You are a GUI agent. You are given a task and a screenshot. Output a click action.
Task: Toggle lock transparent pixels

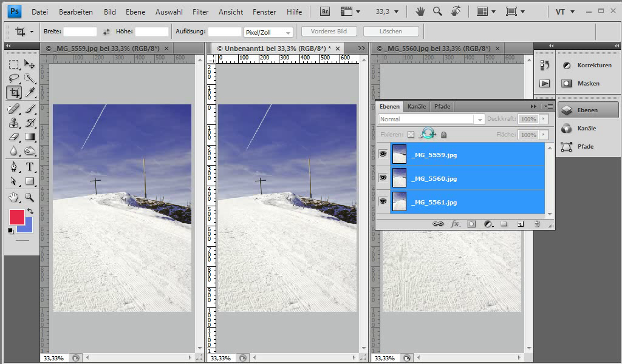click(x=411, y=135)
